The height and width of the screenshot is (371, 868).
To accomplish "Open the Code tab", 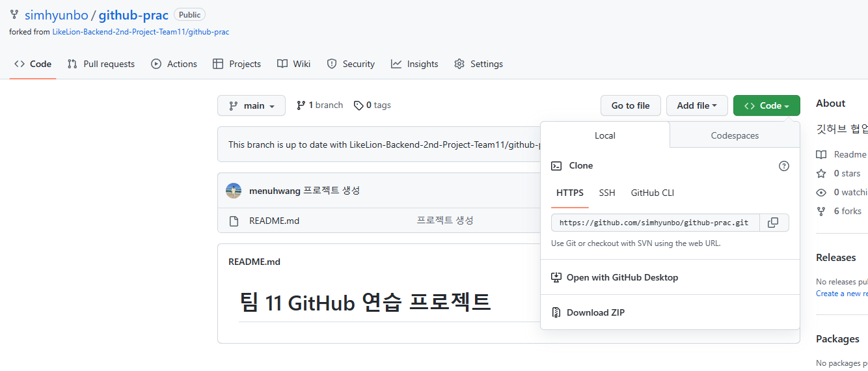I will [x=33, y=64].
